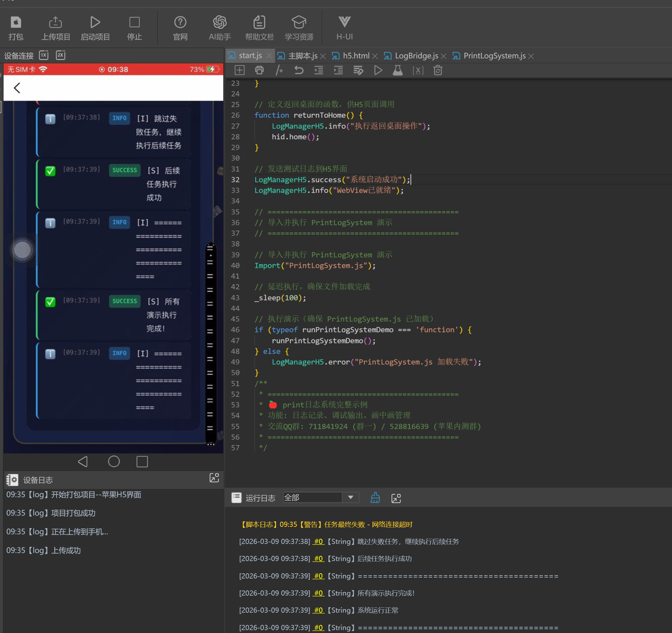
Task: Click the undo arrow in editor toolbar
Action: click(x=299, y=70)
